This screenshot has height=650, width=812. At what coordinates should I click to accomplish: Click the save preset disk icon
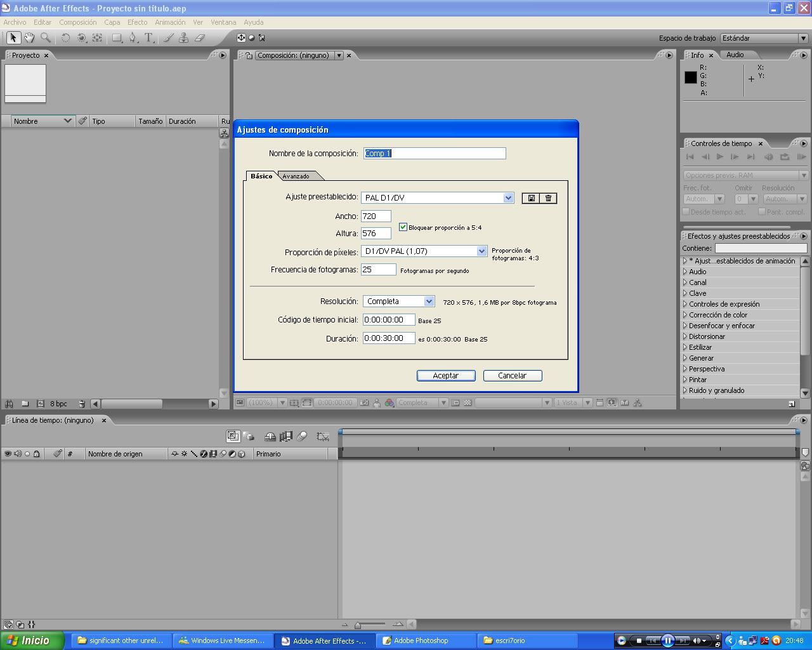pyautogui.click(x=531, y=198)
